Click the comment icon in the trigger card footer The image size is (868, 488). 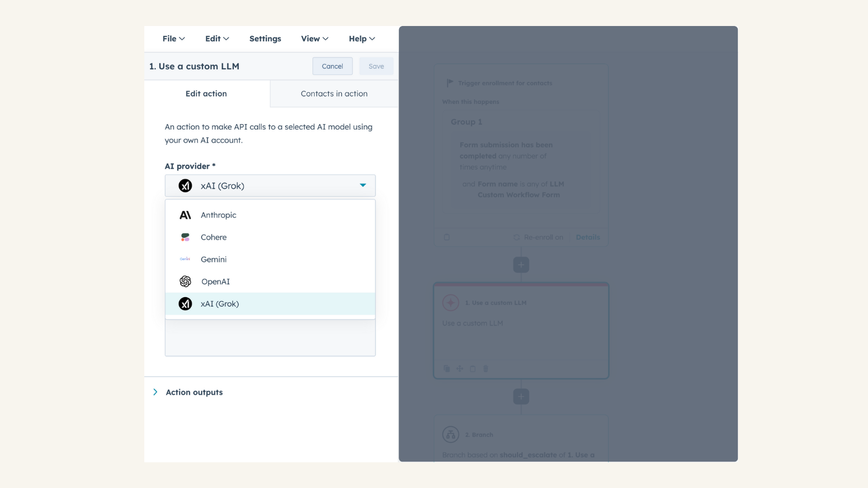click(x=446, y=237)
